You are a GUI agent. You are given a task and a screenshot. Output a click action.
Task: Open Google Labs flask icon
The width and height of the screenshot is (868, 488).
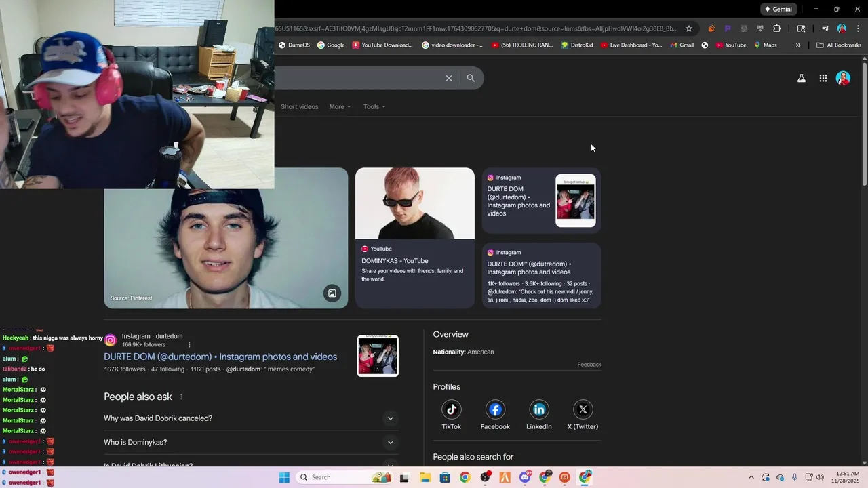click(x=801, y=78)
